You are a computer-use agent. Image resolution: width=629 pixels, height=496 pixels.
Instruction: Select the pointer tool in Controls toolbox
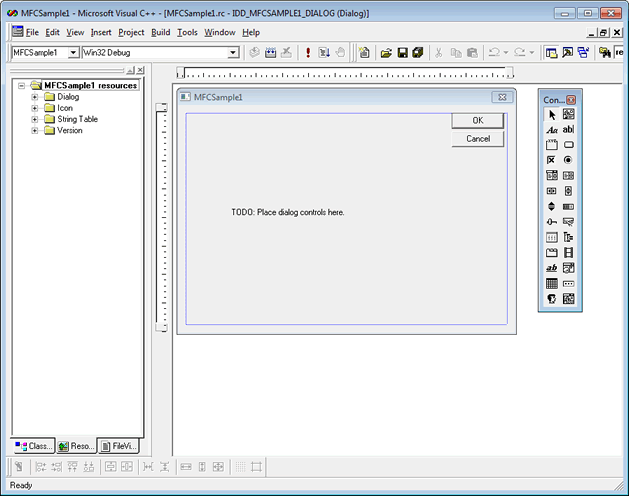[x=551, y=115]
